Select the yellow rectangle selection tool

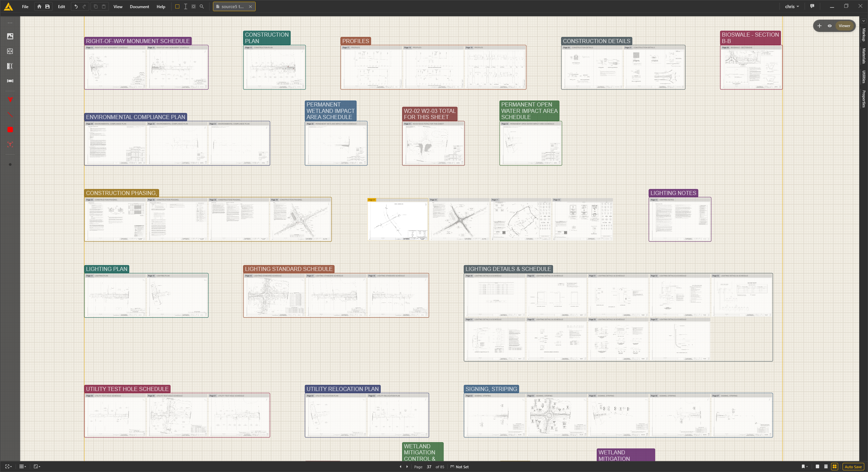pos(177,6)
